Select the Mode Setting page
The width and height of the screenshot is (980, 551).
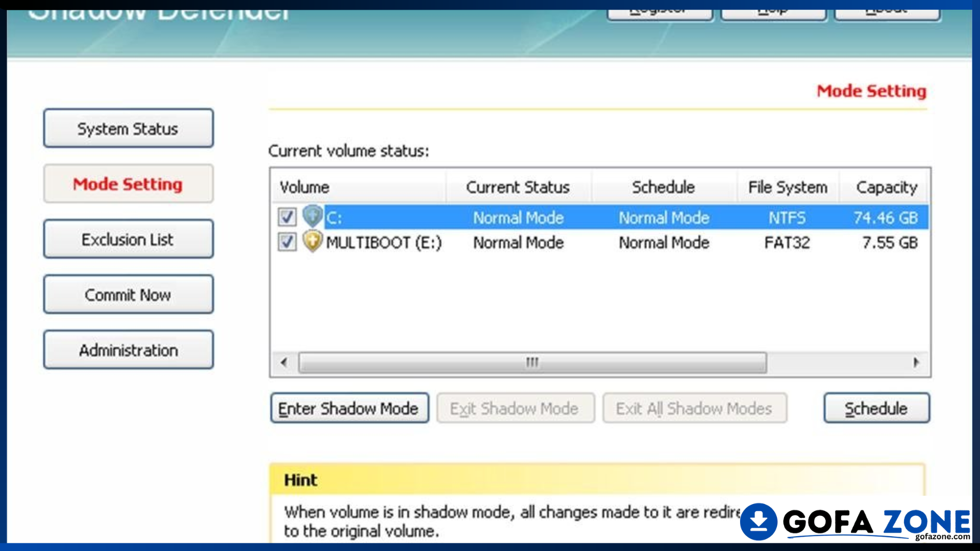click(x=128, y=184)
